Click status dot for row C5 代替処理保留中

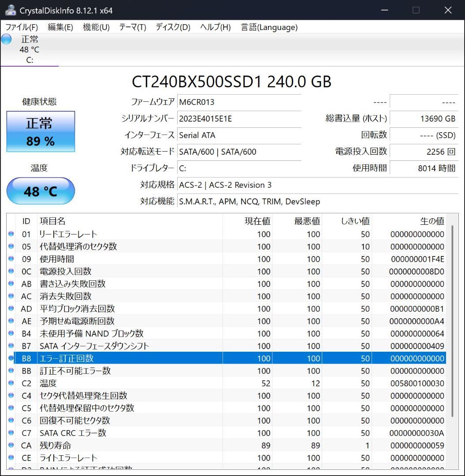pos(11,408)
